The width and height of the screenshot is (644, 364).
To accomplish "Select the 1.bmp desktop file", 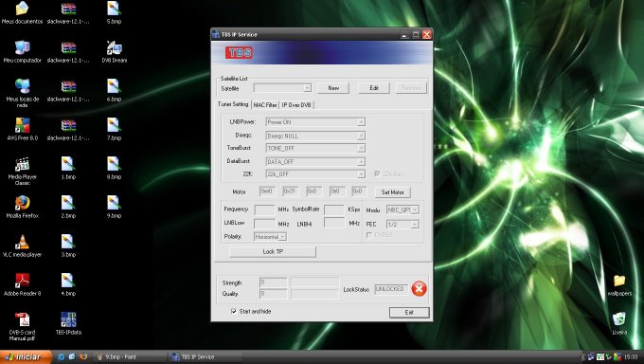I will pyautogui.click(x=68, y=168).
